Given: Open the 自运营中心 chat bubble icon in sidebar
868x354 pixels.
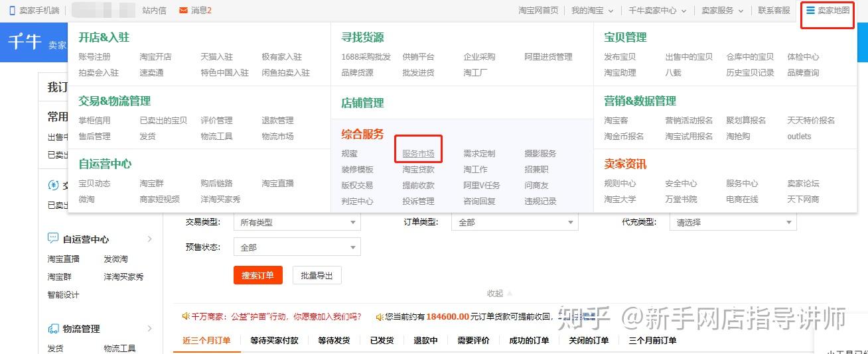Looking at the screenshot, I should coord(53,239).
